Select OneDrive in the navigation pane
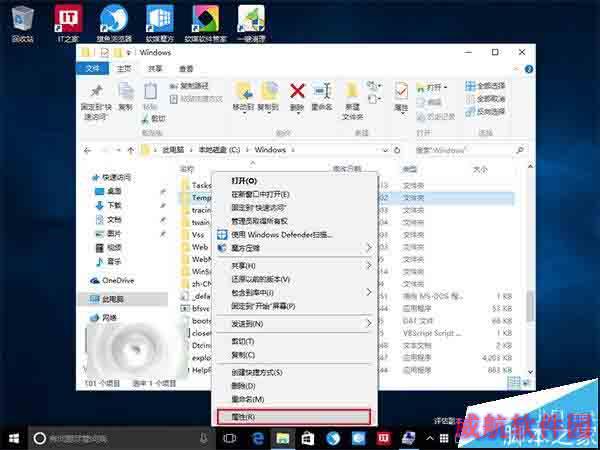The width and height of the screenshot is (600, 450). click(112, 280)
